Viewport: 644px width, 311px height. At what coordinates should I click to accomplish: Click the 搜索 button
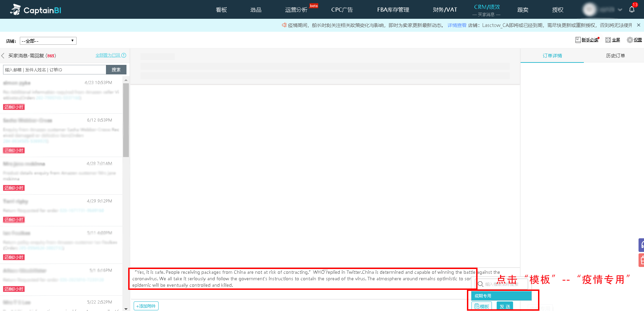[116, 70]
